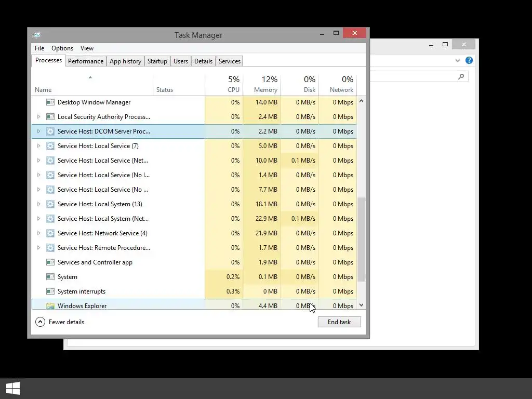Image resolution: width=532 pixels, height=399 pixels.
Task: Select the Processes tab
Action: click(x=48, y=60)
